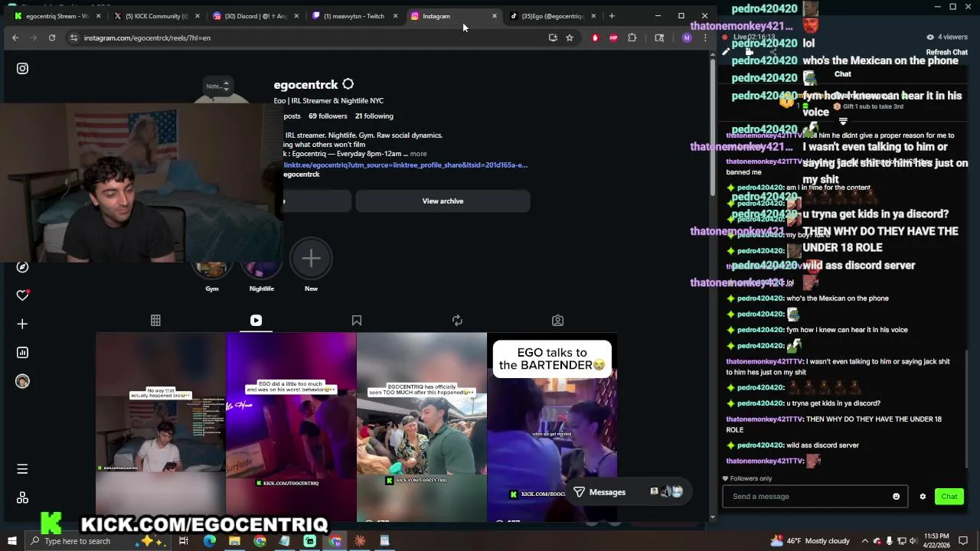Open a new browser tab
Image resolution: width=980 pixels, height=551 pixels.
tap(612, 16)
